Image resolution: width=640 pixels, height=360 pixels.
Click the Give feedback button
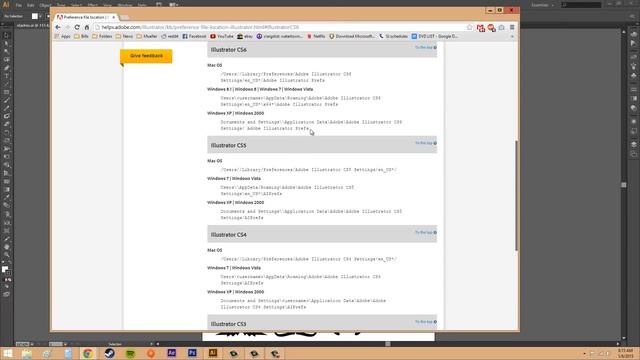(x=146, y=56)
